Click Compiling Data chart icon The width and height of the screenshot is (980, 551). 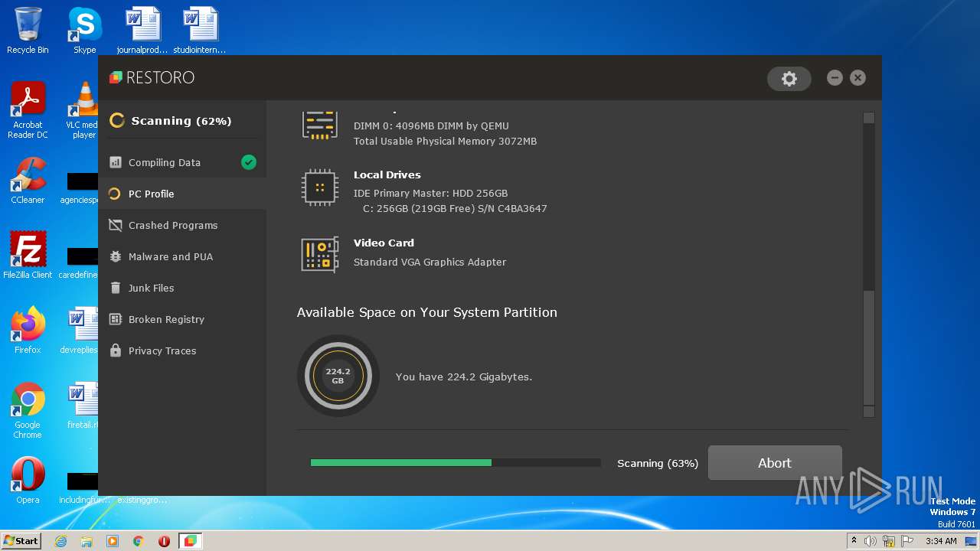(116, 162)
